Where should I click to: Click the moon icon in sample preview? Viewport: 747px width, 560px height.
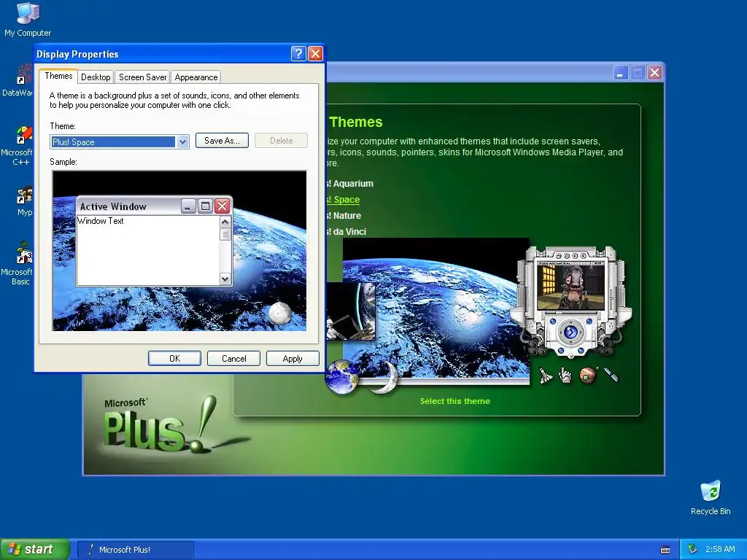[x=279, y=313]
